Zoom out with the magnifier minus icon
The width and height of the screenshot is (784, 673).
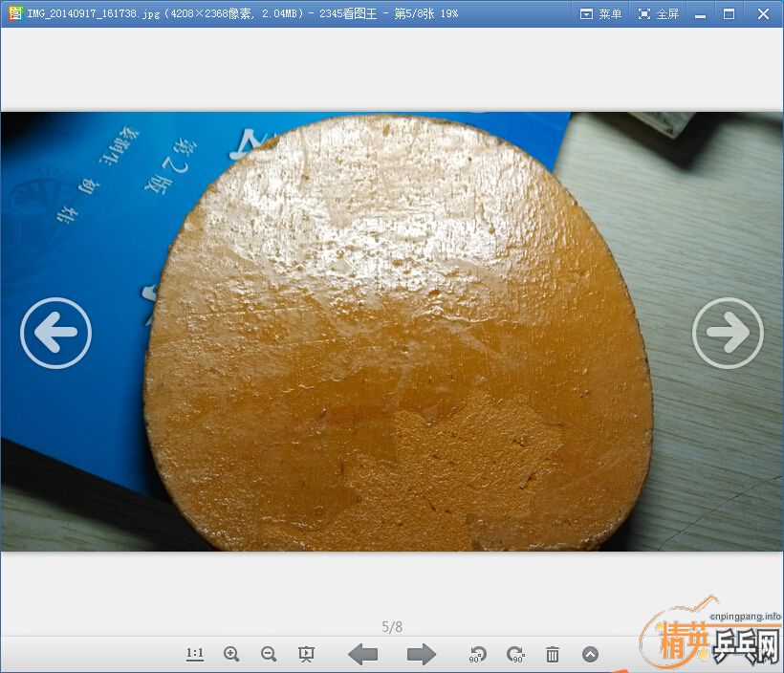click(x=269, y=654)
